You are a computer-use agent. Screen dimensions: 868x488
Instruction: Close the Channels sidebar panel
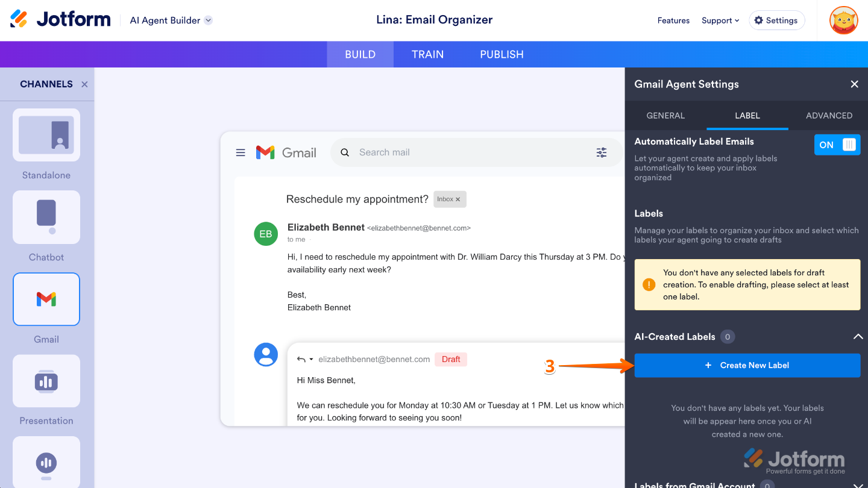(x=84, y=84)
